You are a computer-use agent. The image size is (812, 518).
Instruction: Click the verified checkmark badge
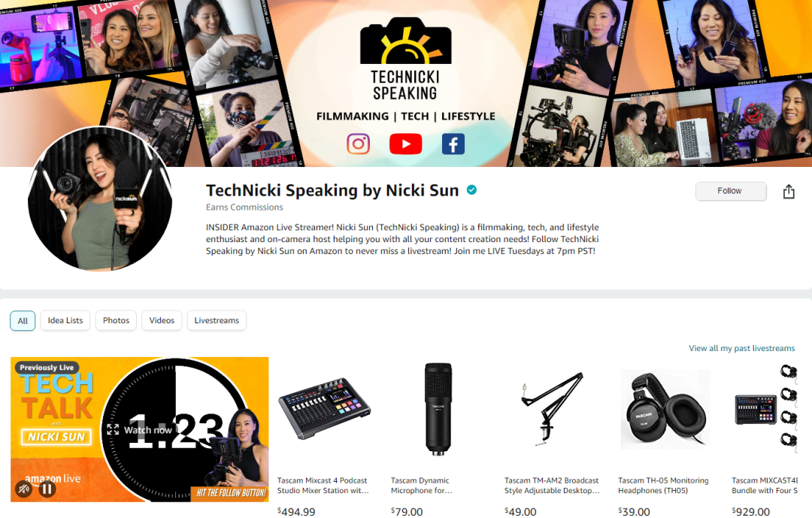pos(471,190)
